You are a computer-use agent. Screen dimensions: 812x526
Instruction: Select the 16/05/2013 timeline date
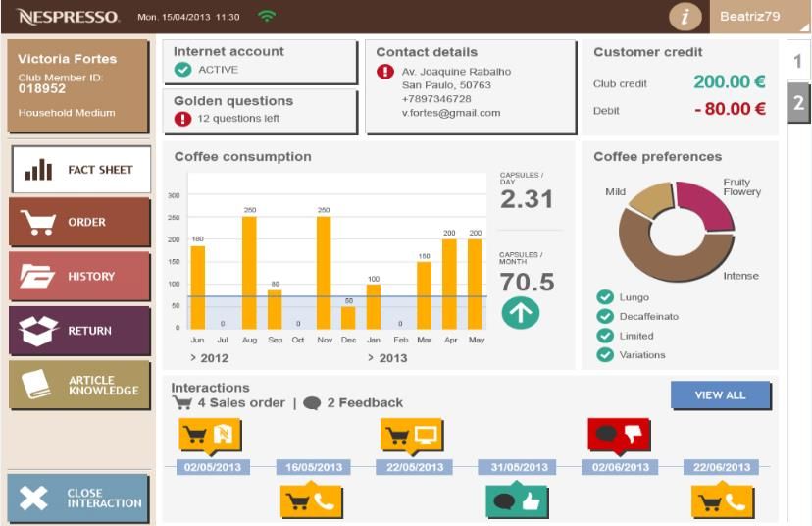click(314, 467)
